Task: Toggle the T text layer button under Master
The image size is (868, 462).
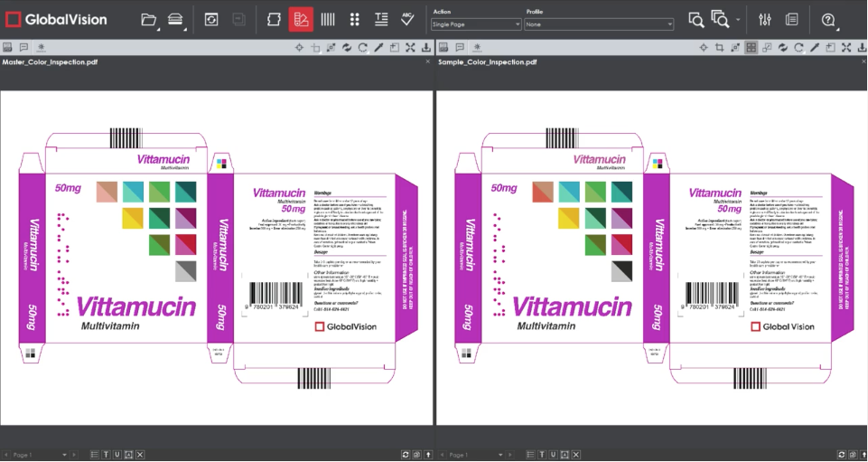Action: 106,455
